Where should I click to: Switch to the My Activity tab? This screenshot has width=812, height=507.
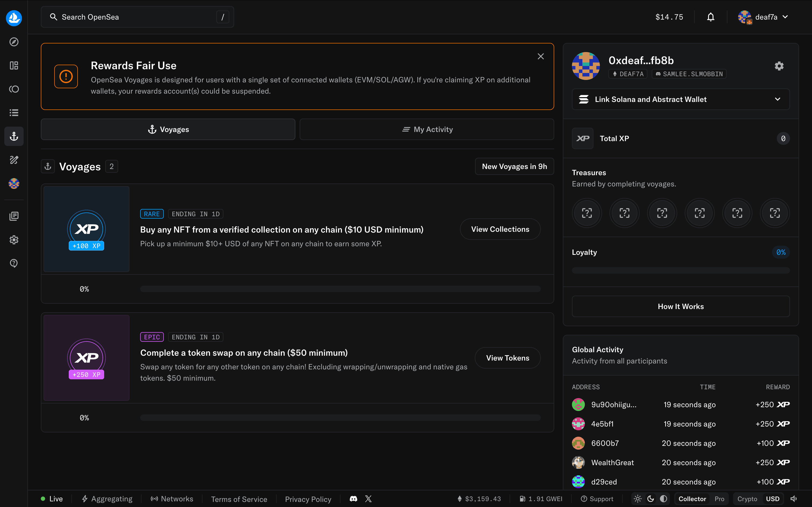click(x=427, y=129)
